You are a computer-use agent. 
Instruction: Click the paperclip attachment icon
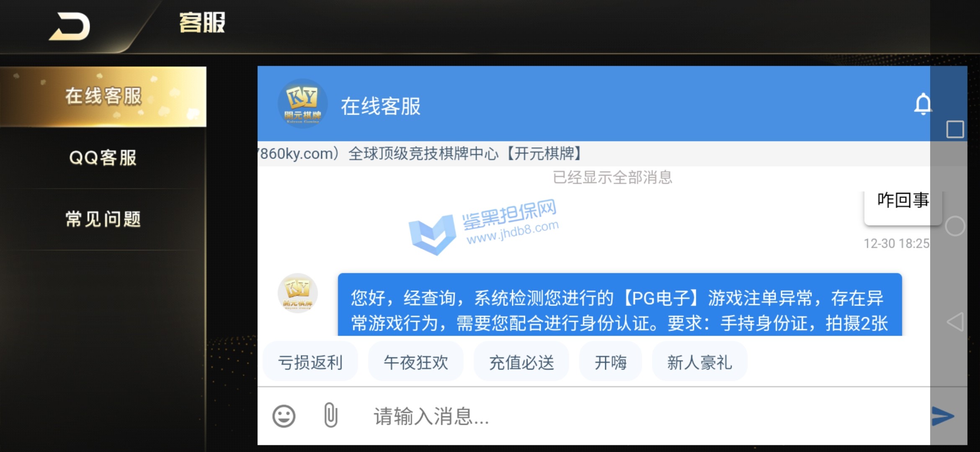pos(331,415)
